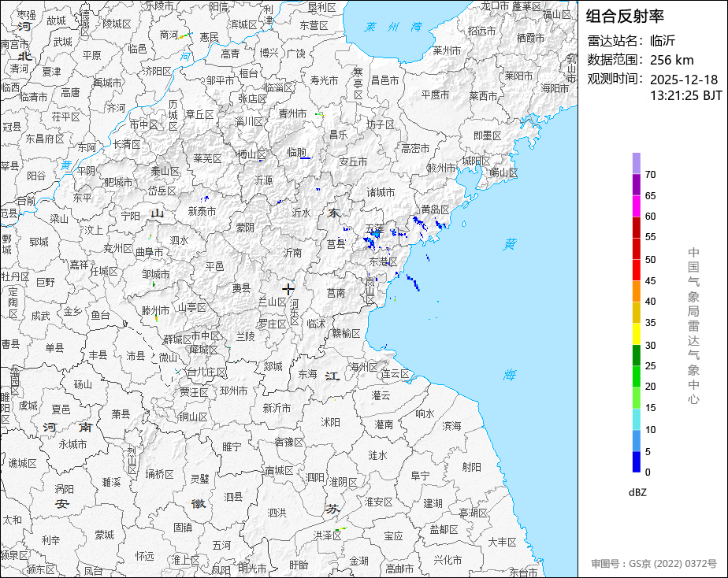Click the 沂南 label on the map
Viewport: 728px width, 578px height.
(292, 253)
